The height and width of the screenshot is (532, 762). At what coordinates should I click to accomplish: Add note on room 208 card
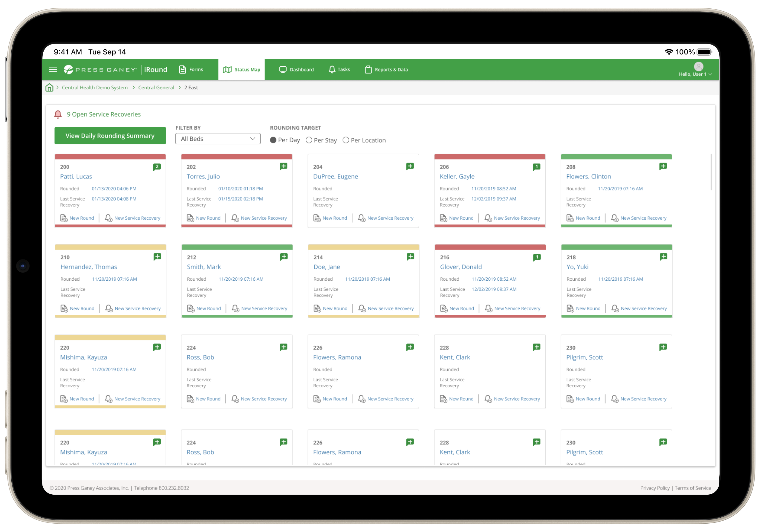(663, 166)
